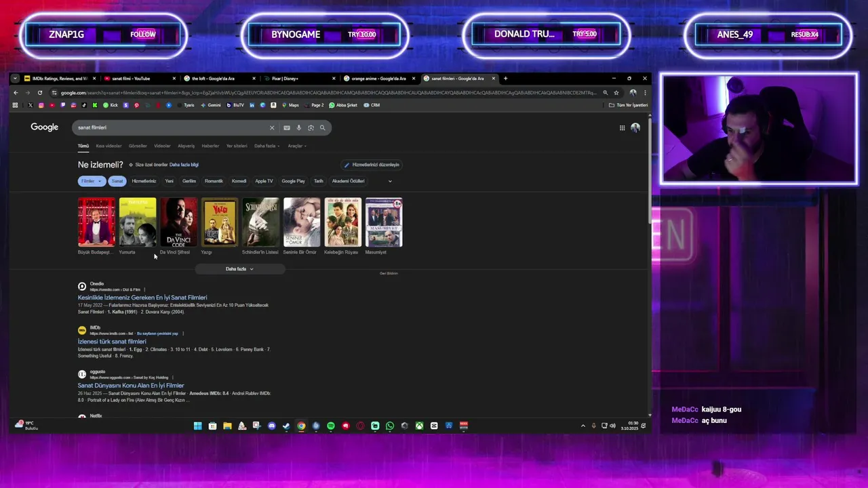
Task: Open the BluTV bookmark
Action: (x=235, y=105)
